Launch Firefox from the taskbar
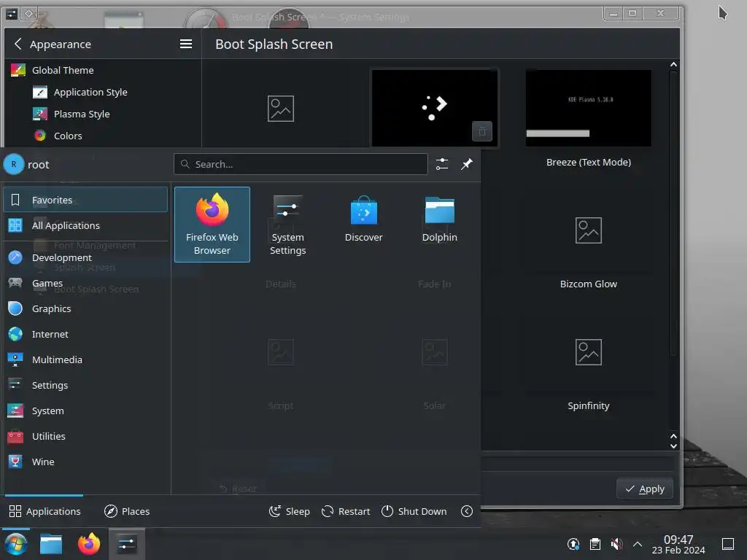Image resolution: width=747 pixels, height=560 pixels. pyautogui.click(x=88, y=544)
